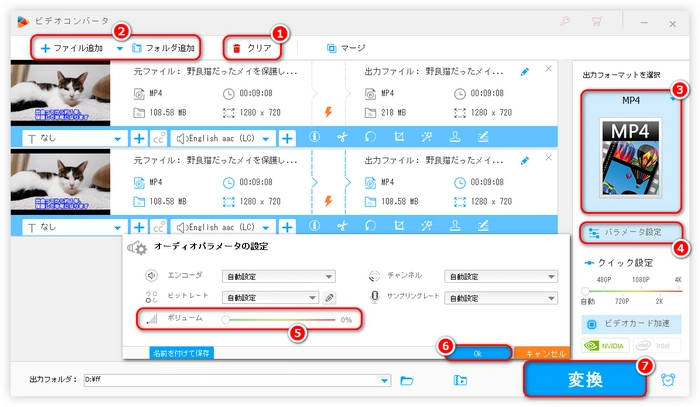Toggle the CC subtitle button on first video

(159, 138)
